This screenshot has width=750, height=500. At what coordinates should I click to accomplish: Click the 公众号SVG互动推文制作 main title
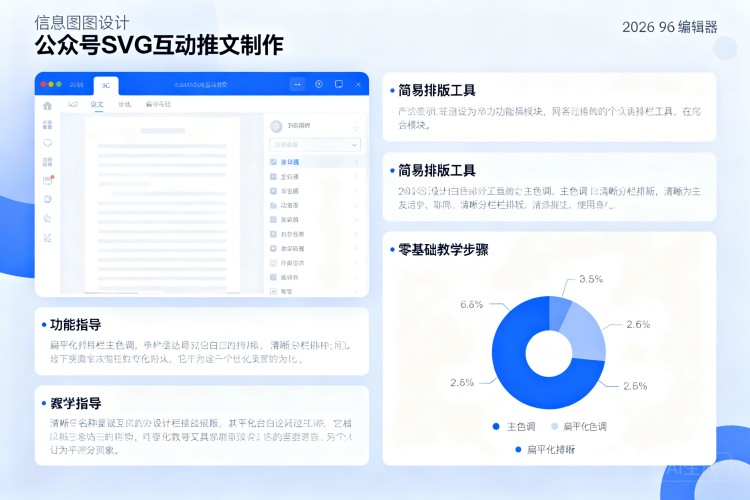(159, 45)
